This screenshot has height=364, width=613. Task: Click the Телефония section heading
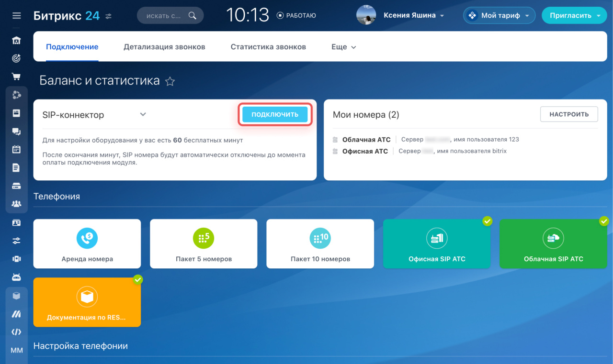(x=57, y=196)
